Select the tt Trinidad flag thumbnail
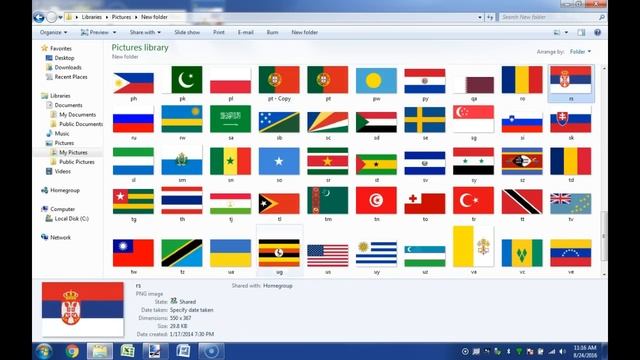 pos(522,202)
